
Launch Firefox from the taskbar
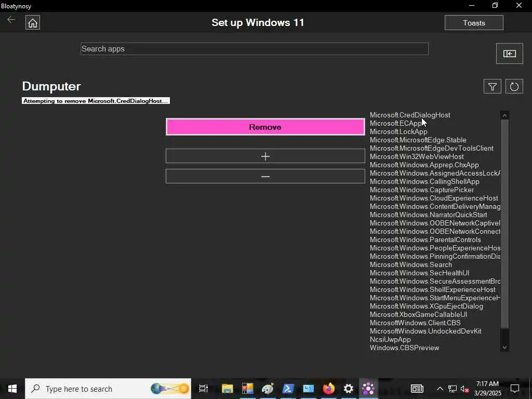coord(328,389)
